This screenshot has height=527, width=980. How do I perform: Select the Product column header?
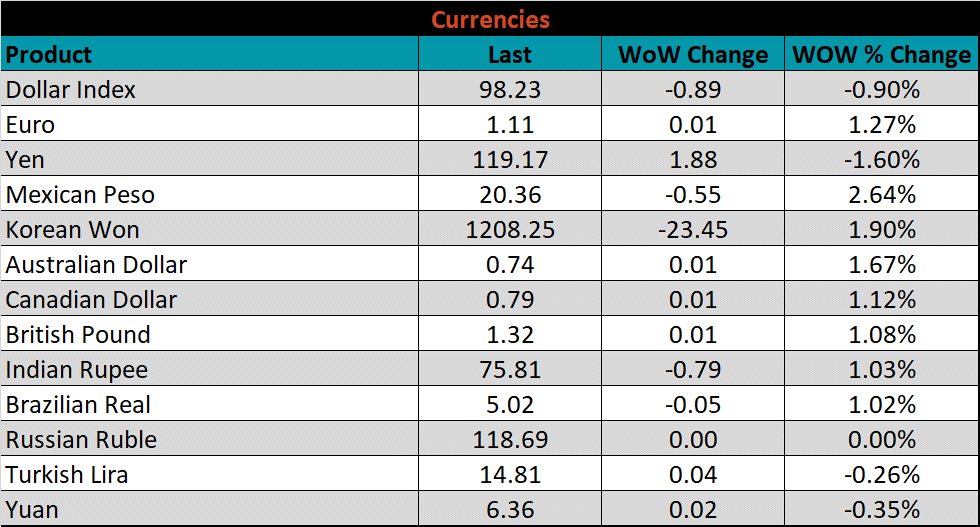[49, 54]
